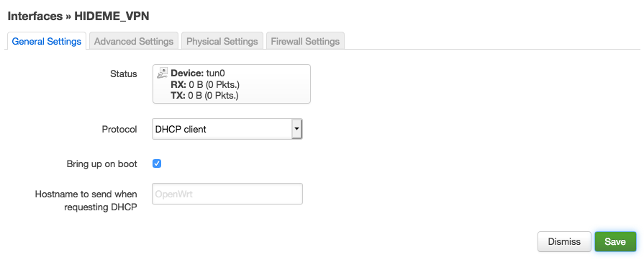Click the Interfaces word in the heading
Viewport: 644px width, 260px height.
tap(35, 16)
